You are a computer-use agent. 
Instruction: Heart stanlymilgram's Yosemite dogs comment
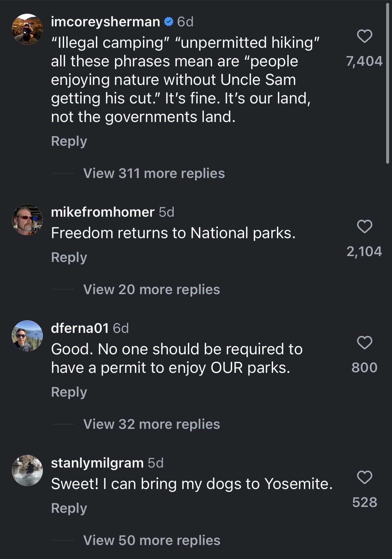364,477
